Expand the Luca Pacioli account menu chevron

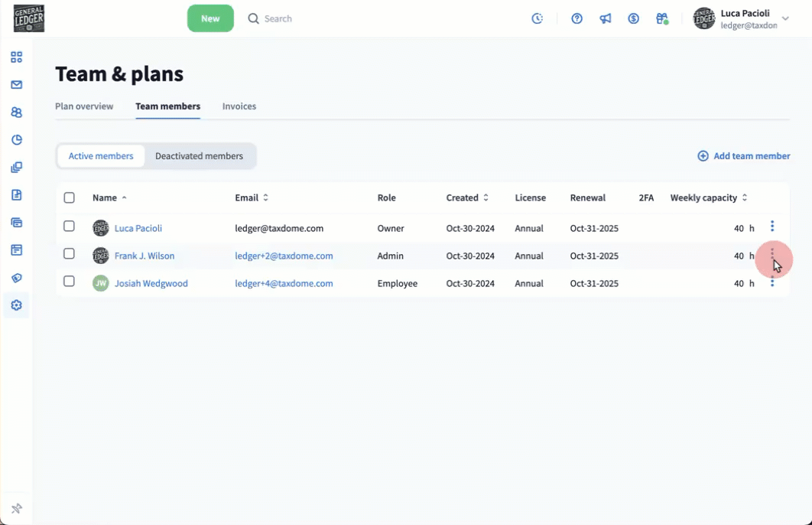[785, 18]
